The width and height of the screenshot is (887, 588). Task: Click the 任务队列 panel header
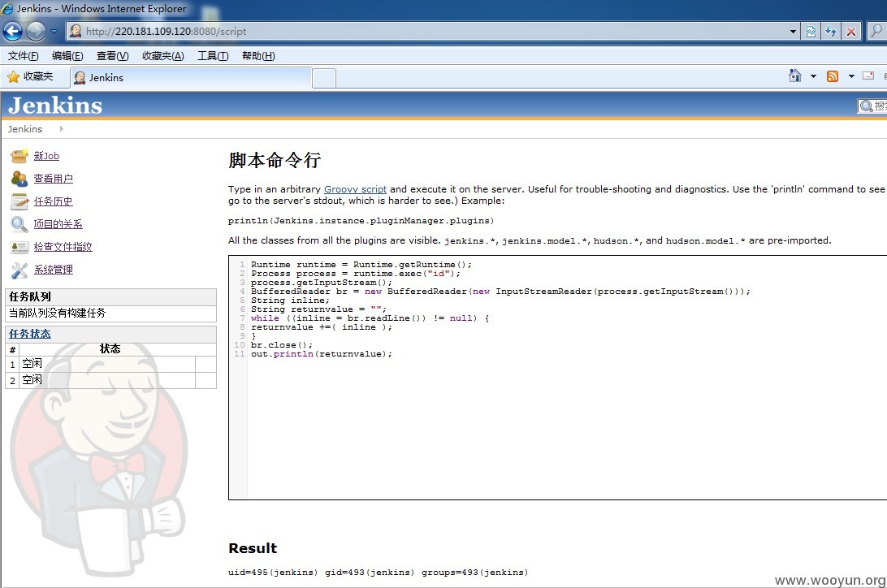[110, 296]
